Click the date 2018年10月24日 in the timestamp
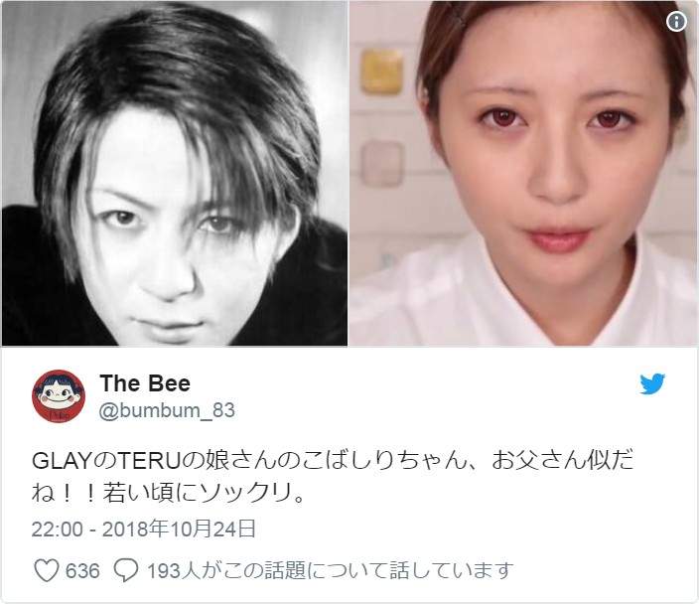The width and height of the screenshot is (700, 606). (x=179, y=529)
